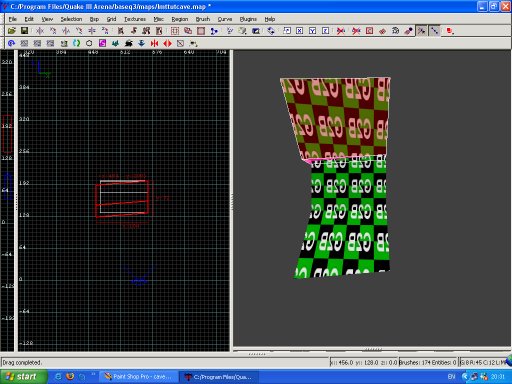Click the Texture view mode icon

click(x=242, y=31)
